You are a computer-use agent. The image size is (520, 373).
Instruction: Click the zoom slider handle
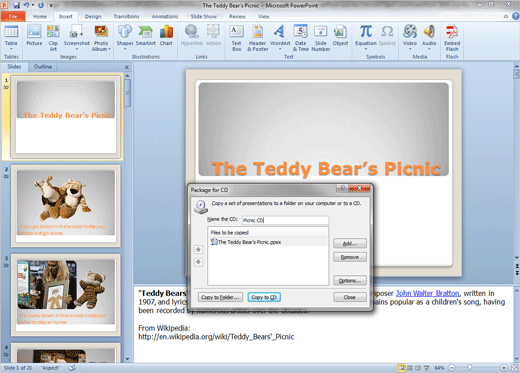coord(469,368)
